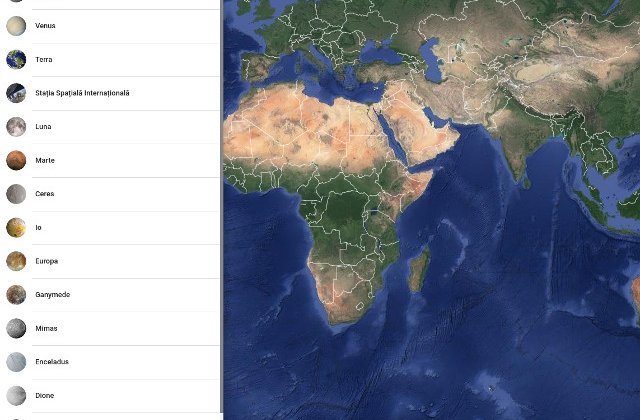Viewport: 640px width, 420px height.
Task: Choose the "Io" label
Action: (x=38, y=227)
